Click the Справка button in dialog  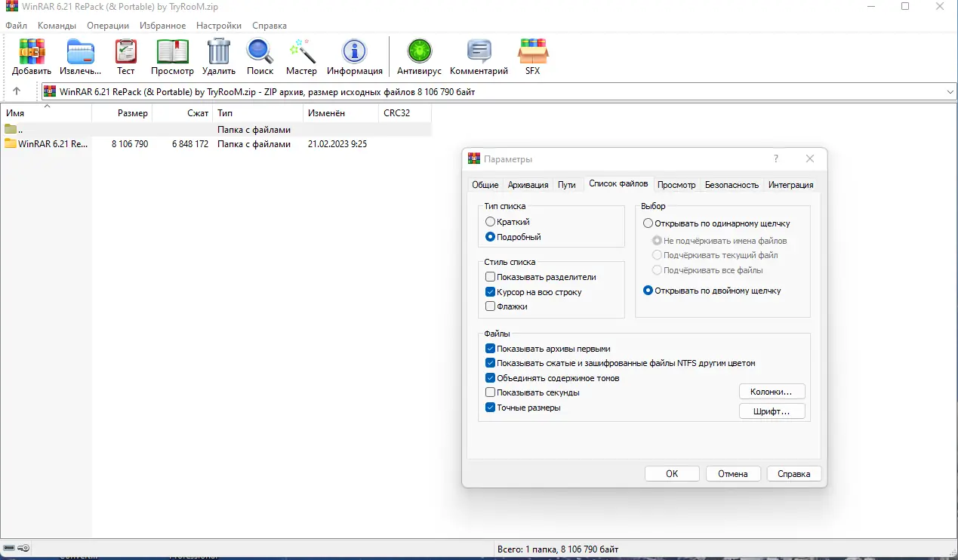(x=794, y=474)
